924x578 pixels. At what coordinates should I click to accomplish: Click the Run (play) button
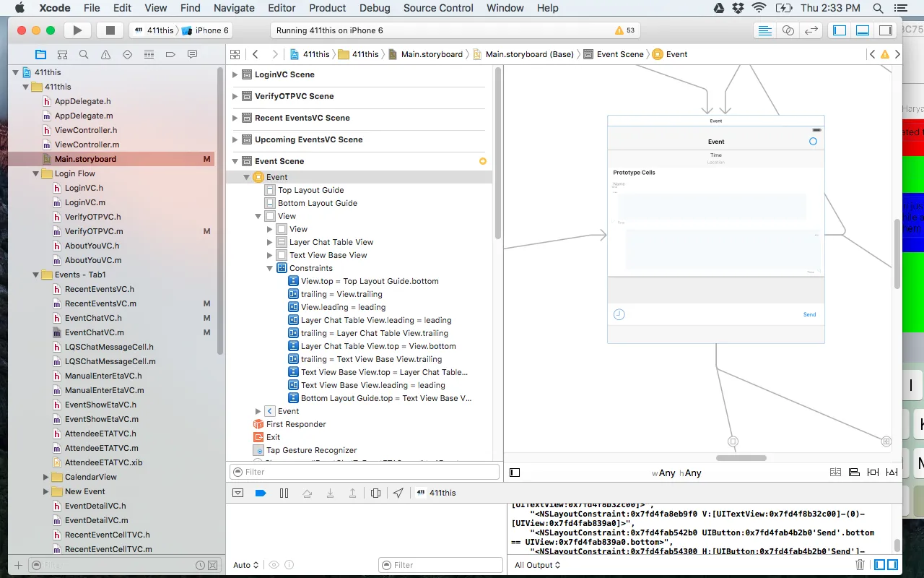pyautogui.click(x=77, y=30)
